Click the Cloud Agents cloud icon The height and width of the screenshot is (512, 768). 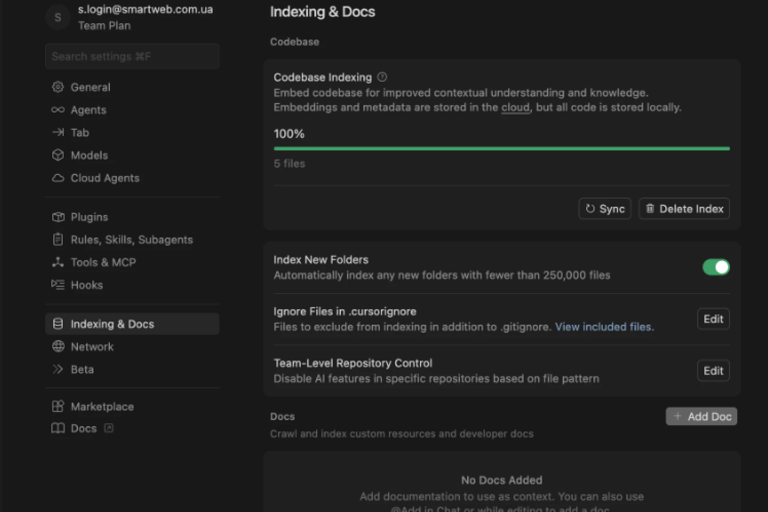58,178
